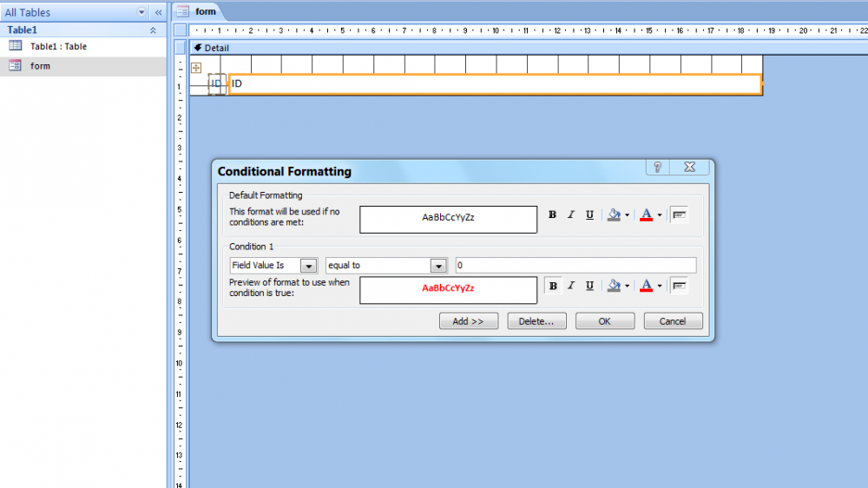Screen dimensions: 868x488
Task: Toggle Bold in Default Formatting row
Action: click(552, 215)
